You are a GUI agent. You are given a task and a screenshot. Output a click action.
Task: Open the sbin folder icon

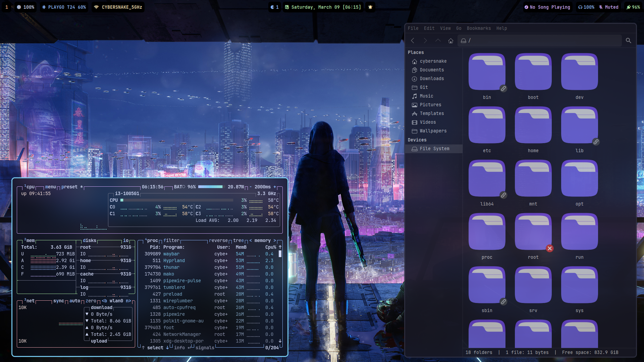[487, 285]
